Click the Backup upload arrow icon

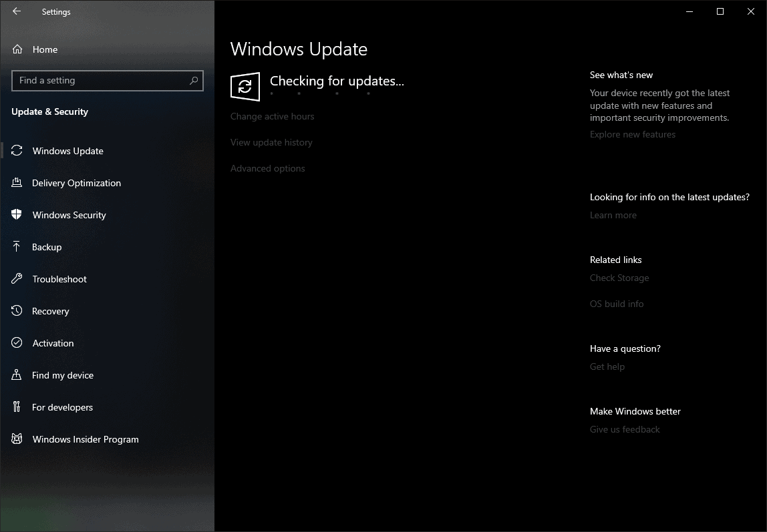(x=17, y=247)
